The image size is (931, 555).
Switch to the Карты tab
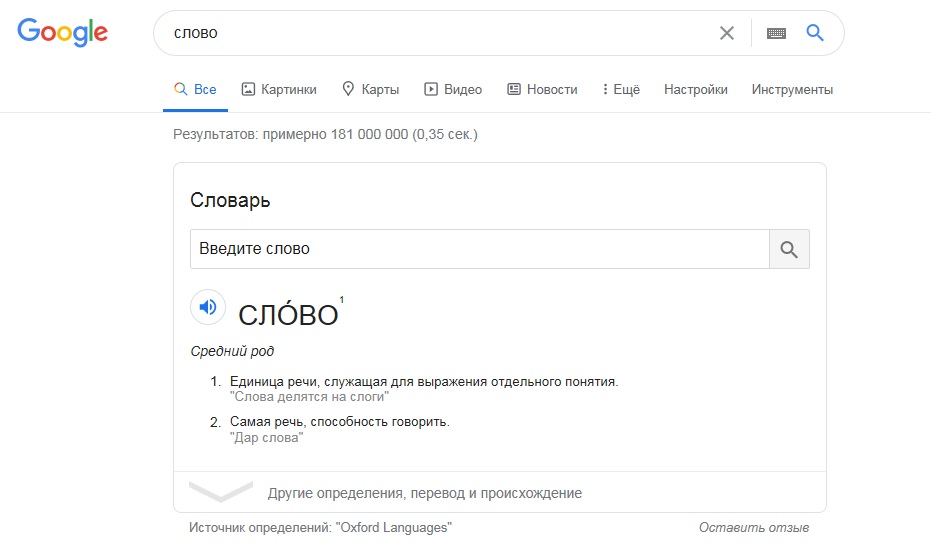coord(370,90)
